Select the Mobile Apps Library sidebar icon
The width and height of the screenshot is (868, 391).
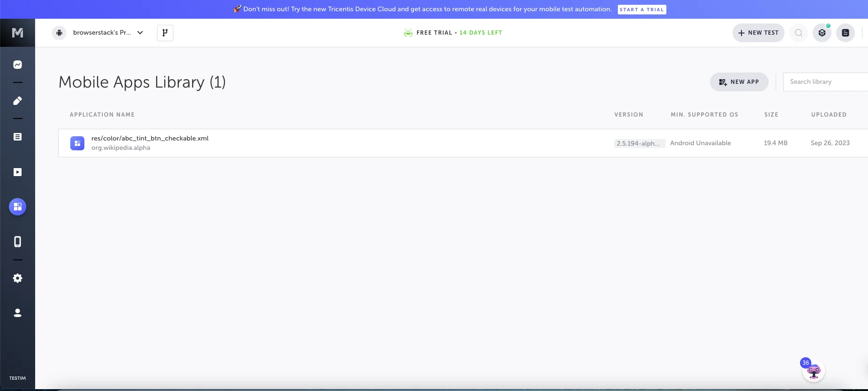coord(17,207)
